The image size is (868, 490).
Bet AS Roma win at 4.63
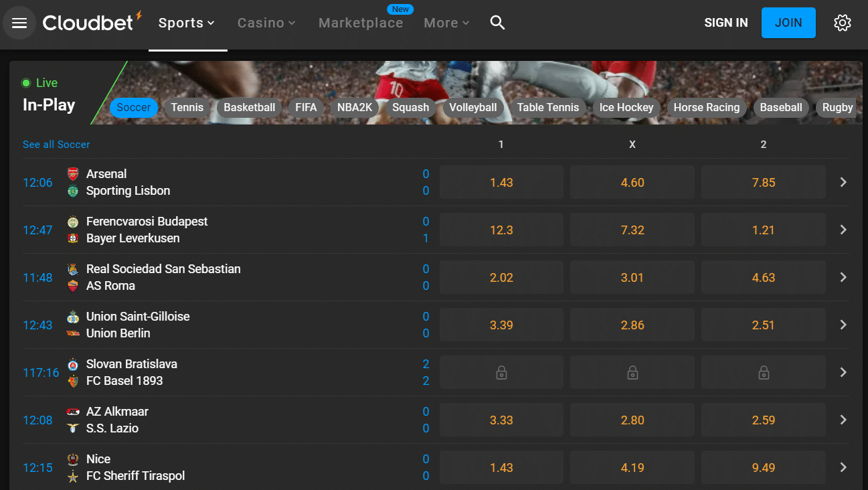pos(764,277)
